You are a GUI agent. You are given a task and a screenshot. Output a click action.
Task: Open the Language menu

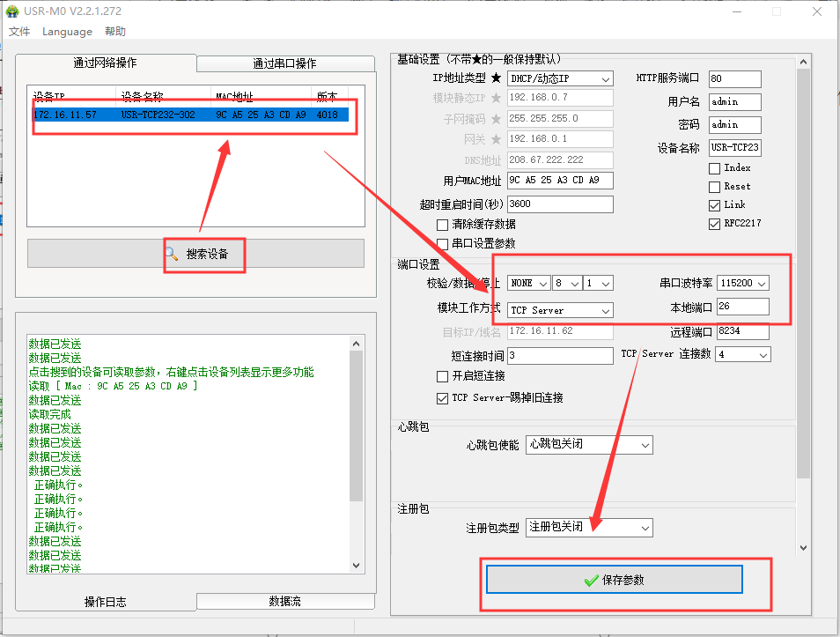[x=67, y=32]
